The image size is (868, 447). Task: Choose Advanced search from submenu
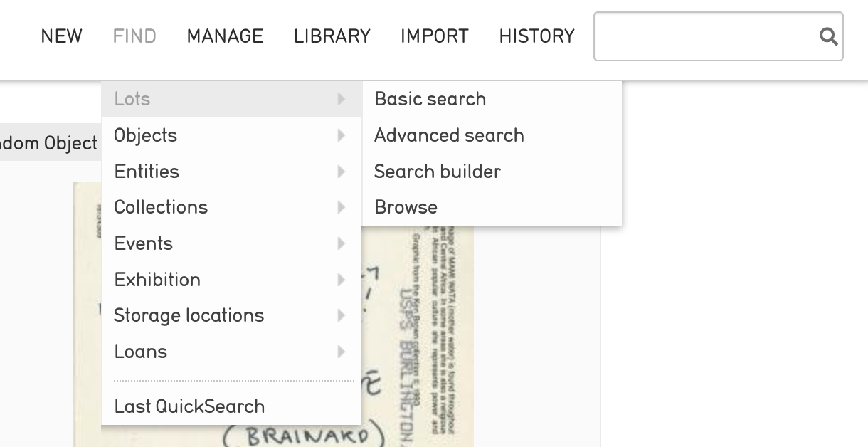pos(449,135)
